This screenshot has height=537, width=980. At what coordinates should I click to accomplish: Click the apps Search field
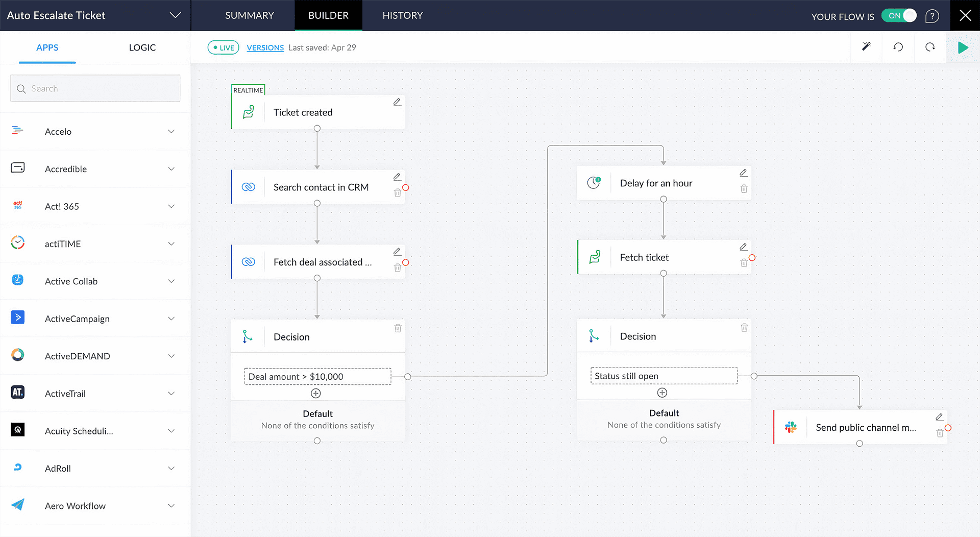95,88
